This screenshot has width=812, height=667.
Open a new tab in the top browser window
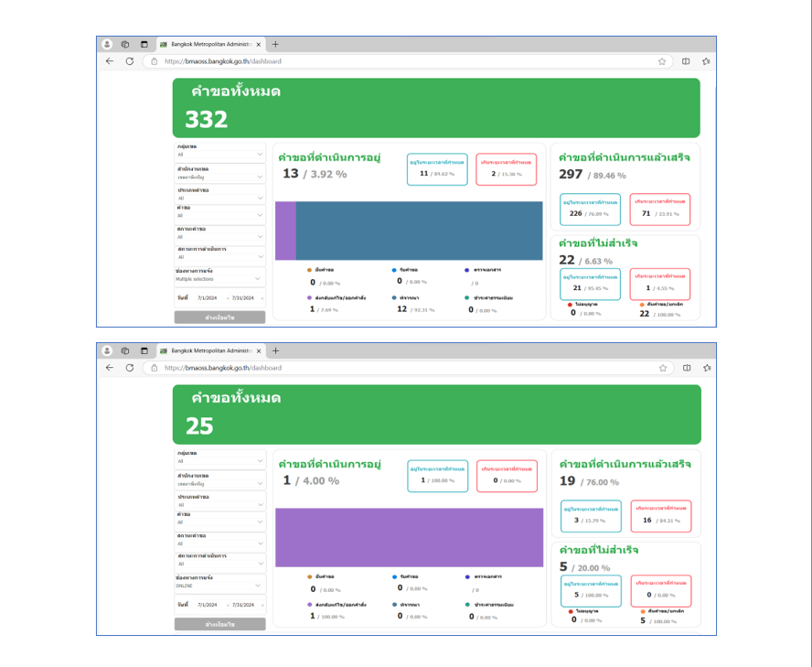point(276,44)
